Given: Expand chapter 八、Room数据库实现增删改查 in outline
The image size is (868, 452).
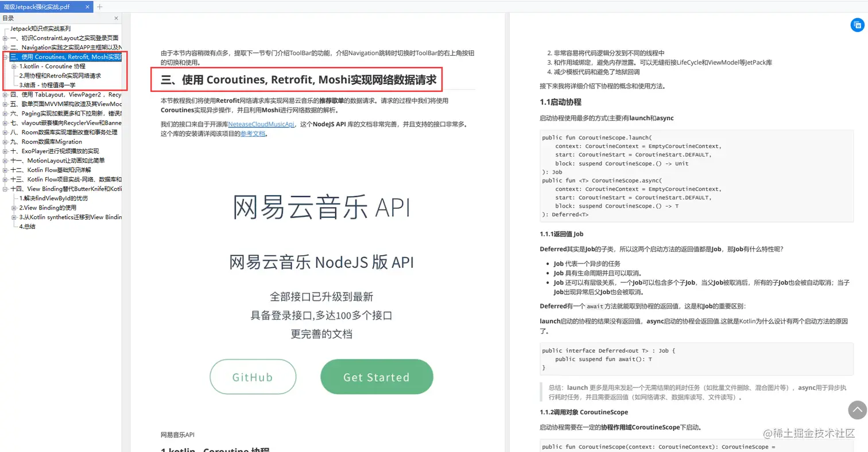Looking at the screenshot, I should point(5,133).
